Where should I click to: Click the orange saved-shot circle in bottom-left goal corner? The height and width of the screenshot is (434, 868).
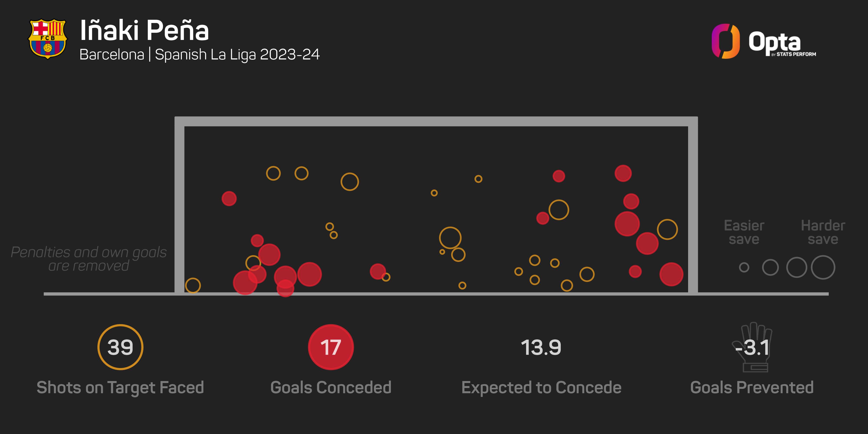tap(193, 285)
